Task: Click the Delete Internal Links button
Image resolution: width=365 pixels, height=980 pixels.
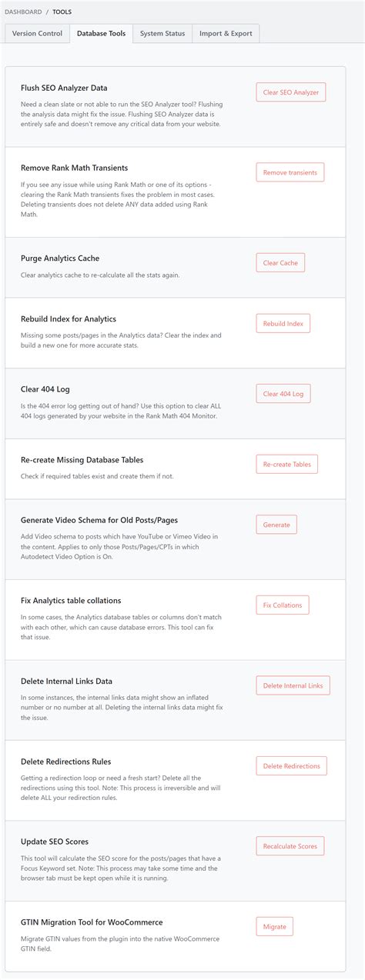Action: [x=293, y=685]
